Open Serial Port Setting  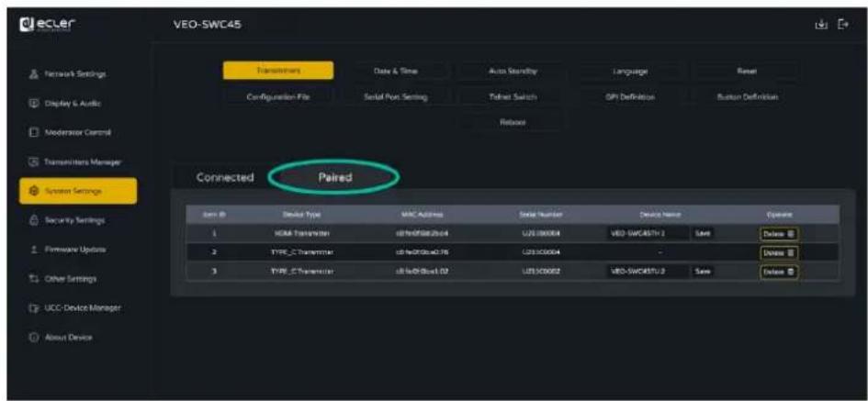click(395, 96)
